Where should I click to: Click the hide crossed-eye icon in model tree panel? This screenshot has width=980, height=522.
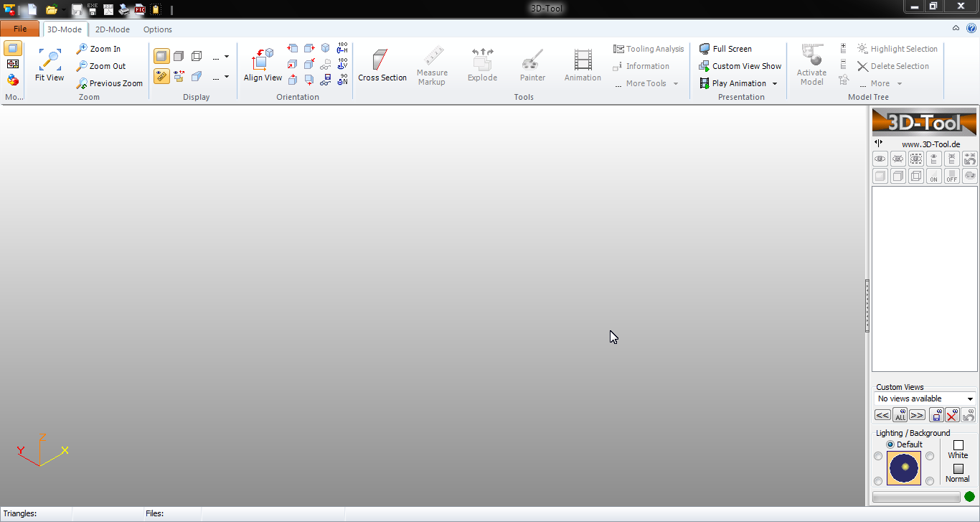click(897, 159)
